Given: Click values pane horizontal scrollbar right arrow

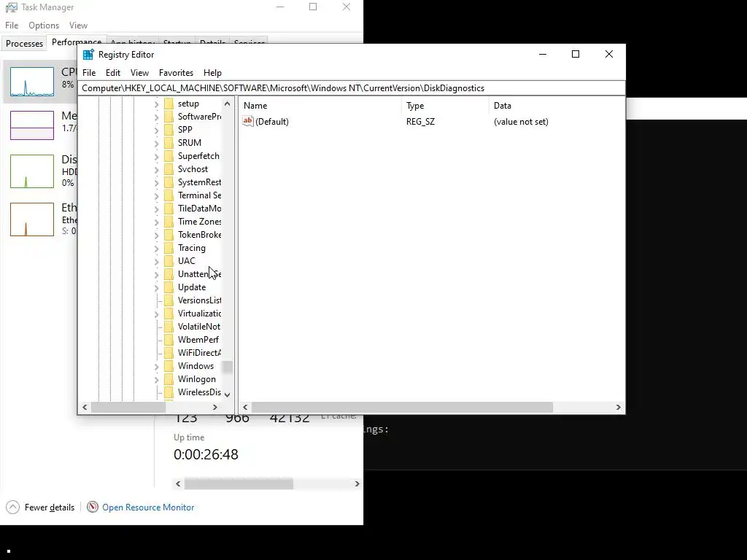Looking at the screenshot, I should point(619,407).
